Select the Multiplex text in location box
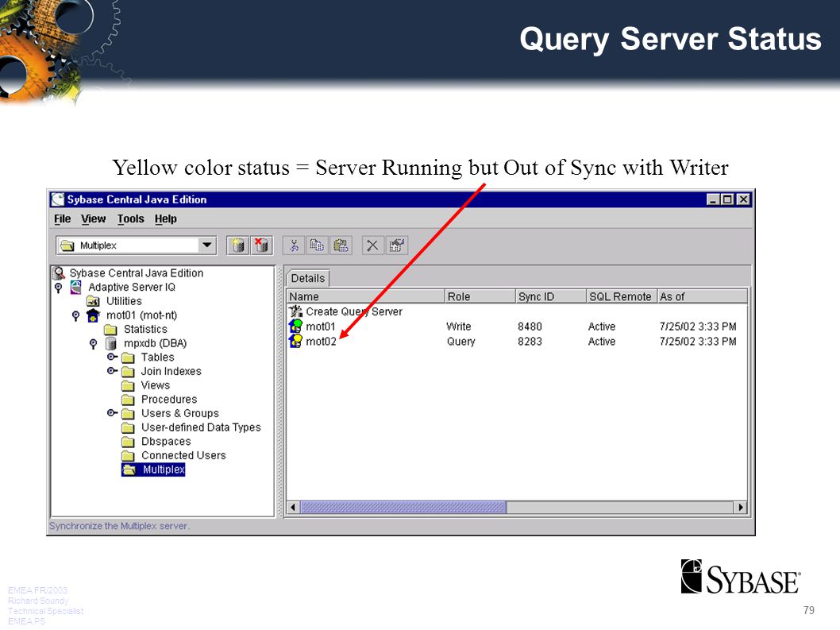The height and width of the screenshot is (630, 840). [98, 245]
